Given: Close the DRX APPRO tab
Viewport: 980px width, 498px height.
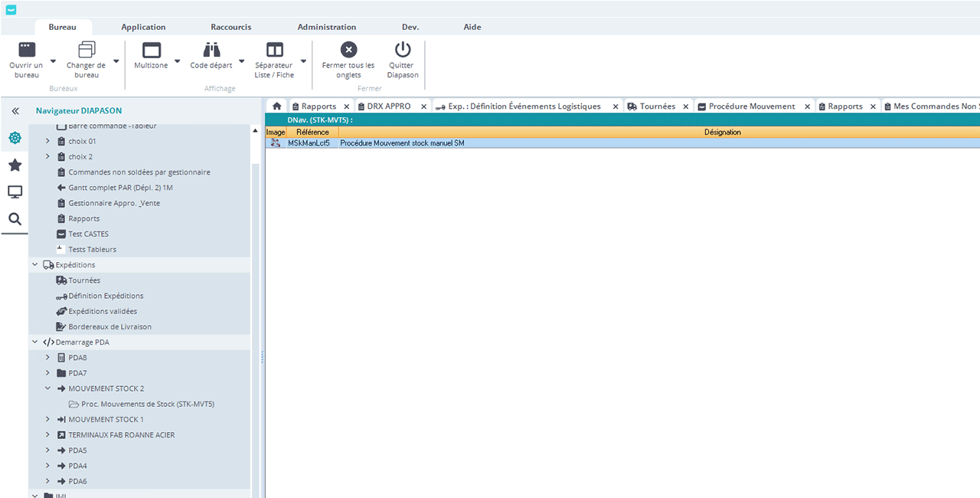Looking at the screenshot, I should (423, 106).
